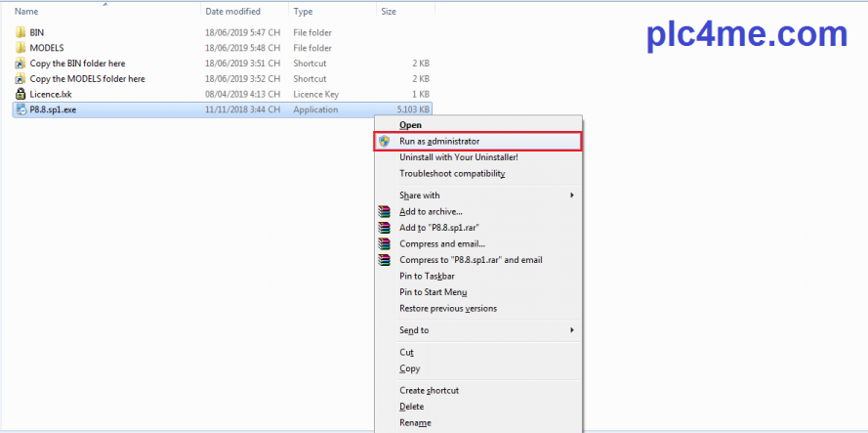Click the BIN folder icon
The width and height of the screenshot is (868, 433).
click(x=21, y=31)
